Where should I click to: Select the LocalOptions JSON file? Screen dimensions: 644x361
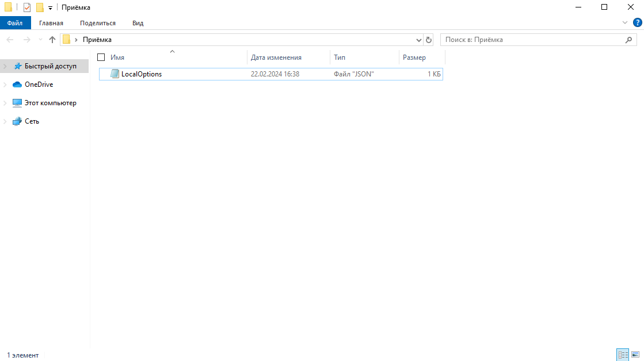pos(142,74)
